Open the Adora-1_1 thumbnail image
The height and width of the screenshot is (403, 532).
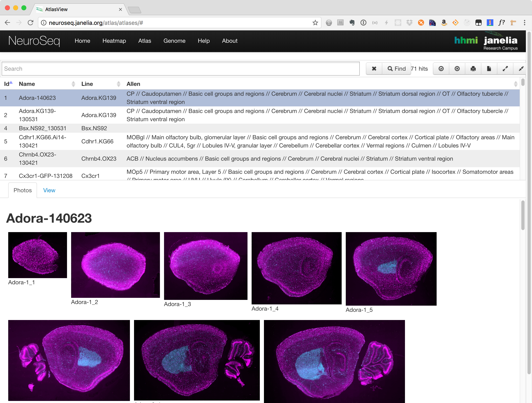(x=38, y=255)
